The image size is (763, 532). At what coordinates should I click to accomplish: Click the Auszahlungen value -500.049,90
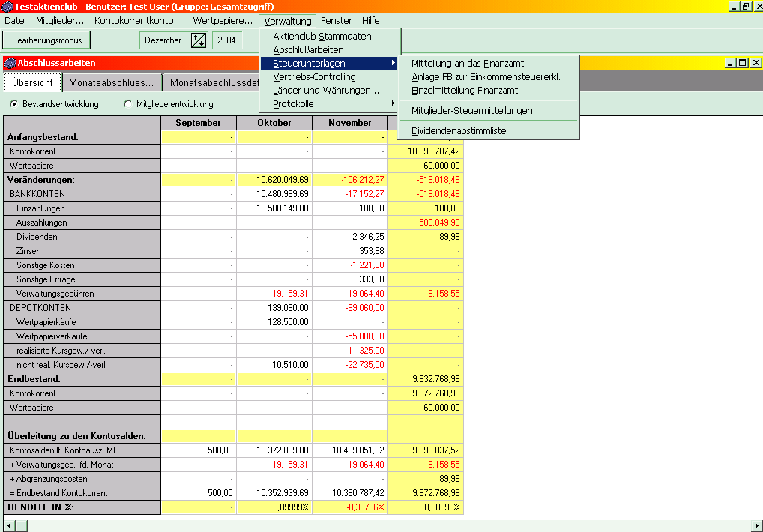point(426,223)
